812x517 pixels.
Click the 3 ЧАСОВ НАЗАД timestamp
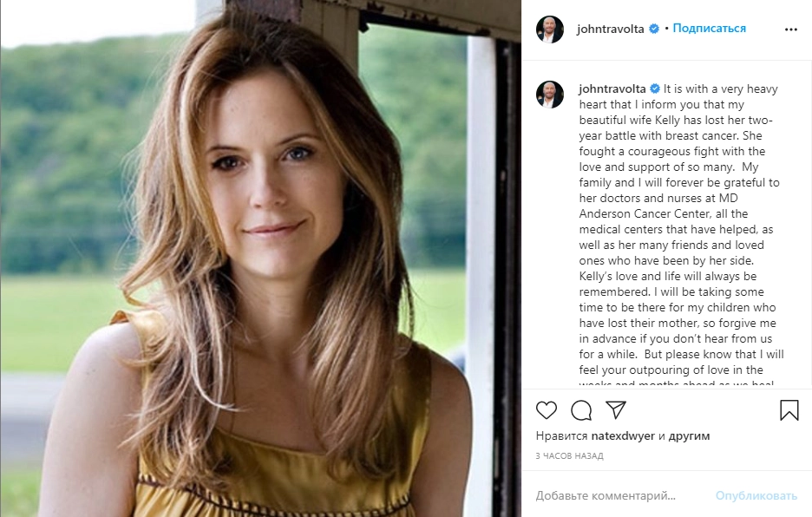(569, 455)
